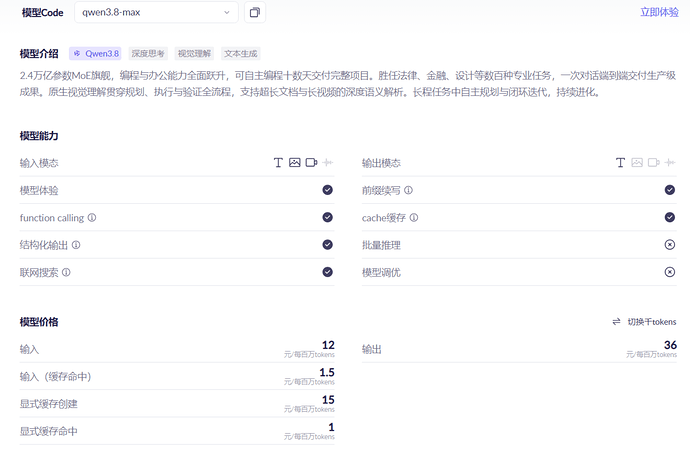Open info tooltip next to 结构化输出
Image resolution: width=690 pixels, height=456 pixels.
76,245
